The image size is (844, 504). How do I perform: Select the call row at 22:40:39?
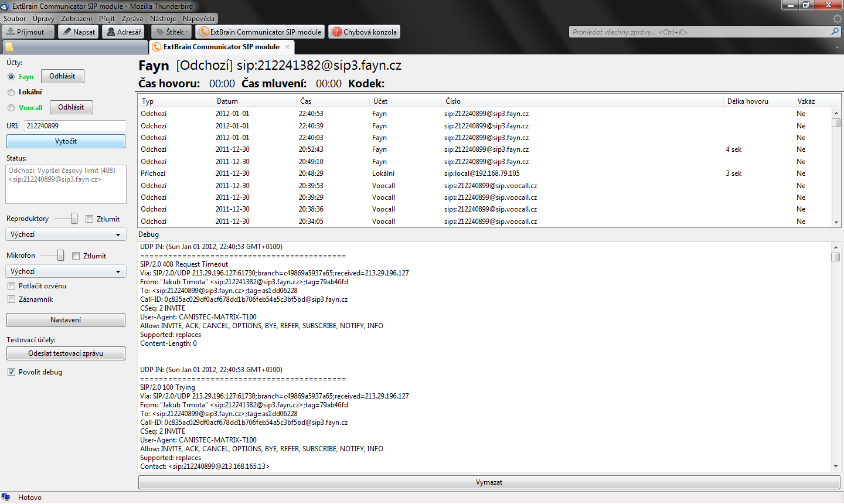(x=485, y=126)
